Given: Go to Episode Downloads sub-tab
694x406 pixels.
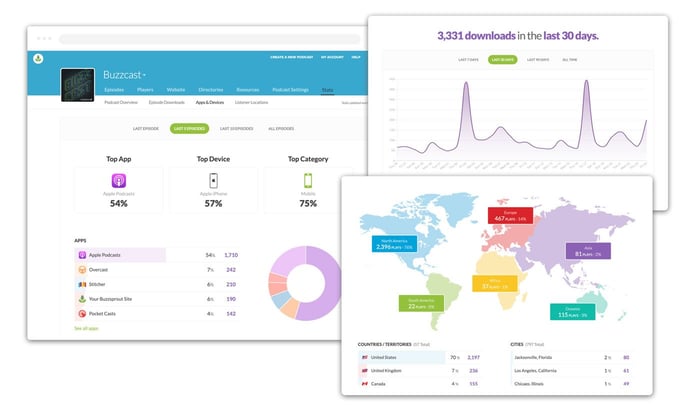Looking at the screenshot, I should pos(166,102).
